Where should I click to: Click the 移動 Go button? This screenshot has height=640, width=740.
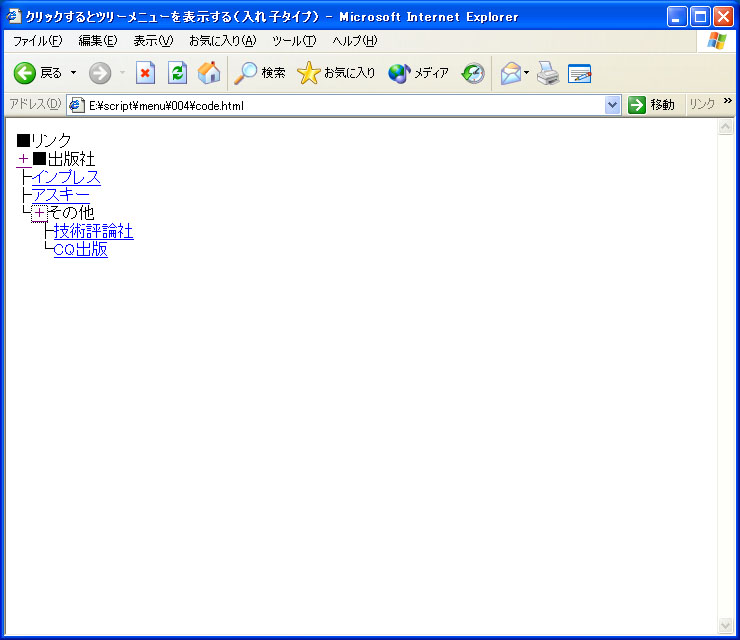(x=651, y=105)
